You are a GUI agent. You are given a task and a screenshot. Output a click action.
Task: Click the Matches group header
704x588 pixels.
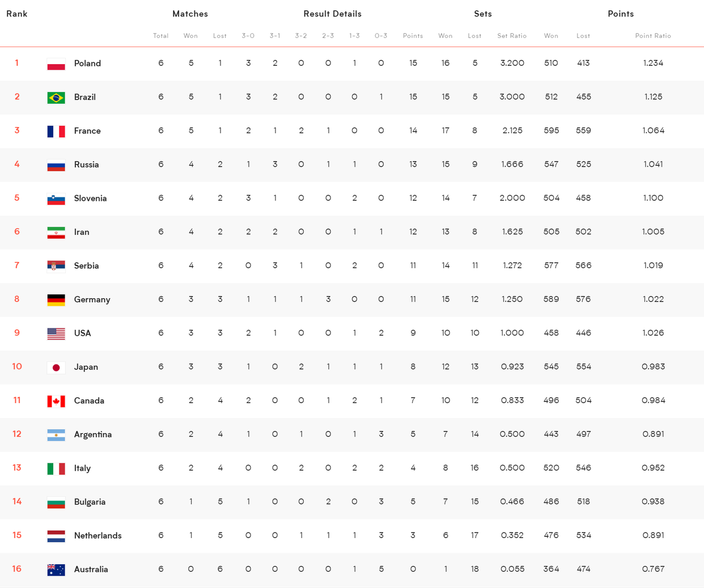(x=190, y=14)
